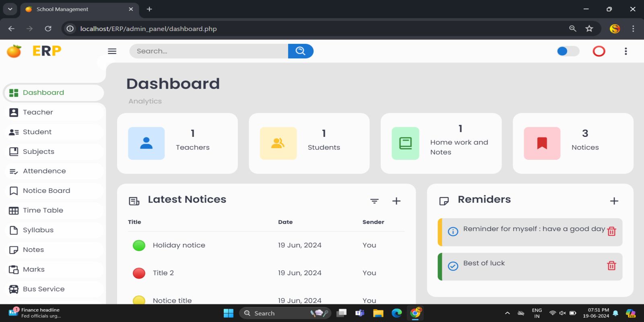The width and height of the screenshot is (644, 322).
Task: Click the Date column header
Action: point(285,222)
